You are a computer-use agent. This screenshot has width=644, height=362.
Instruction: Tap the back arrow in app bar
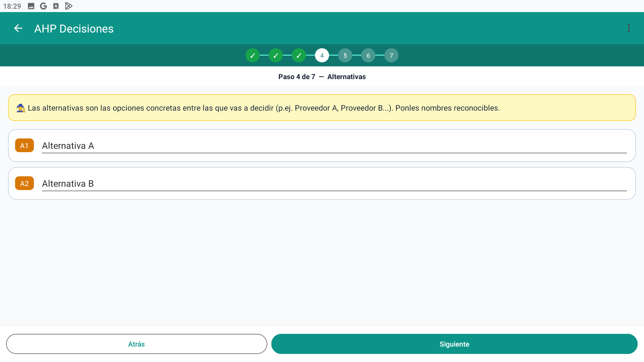click(18, 28)
